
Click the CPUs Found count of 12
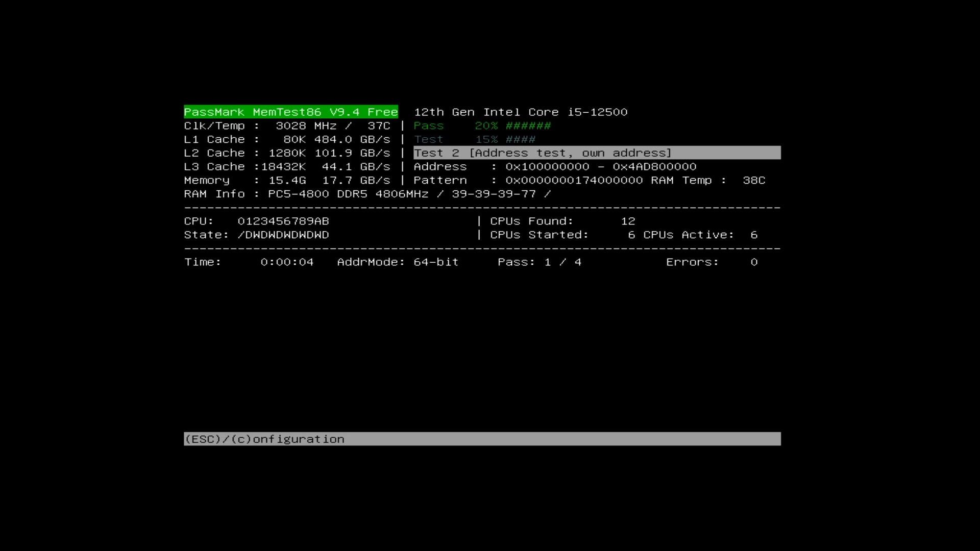tap(559, 221)
